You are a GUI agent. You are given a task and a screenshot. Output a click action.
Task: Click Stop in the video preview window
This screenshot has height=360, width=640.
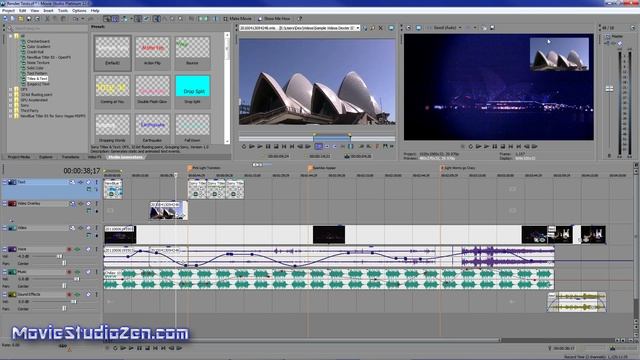(502, 146)
